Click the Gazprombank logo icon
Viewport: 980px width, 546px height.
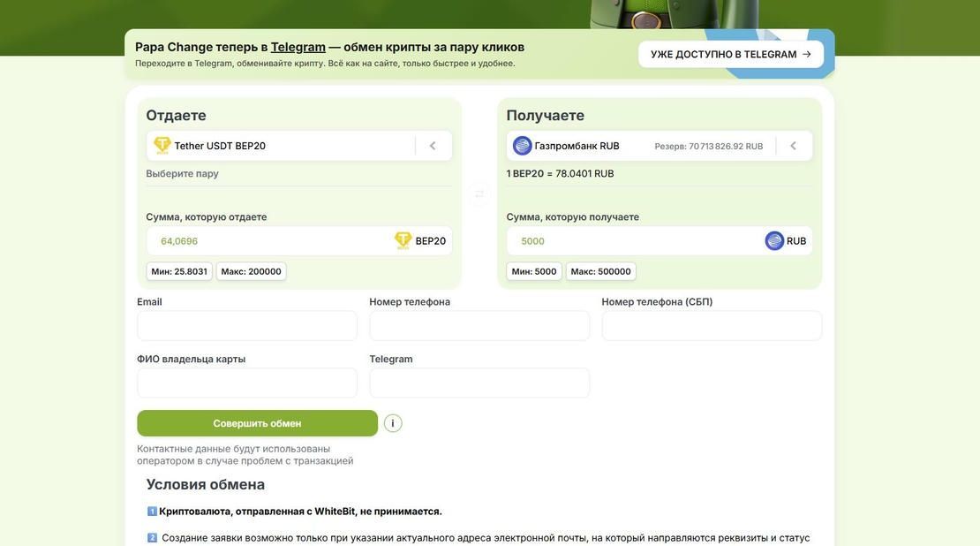[522, 146]
